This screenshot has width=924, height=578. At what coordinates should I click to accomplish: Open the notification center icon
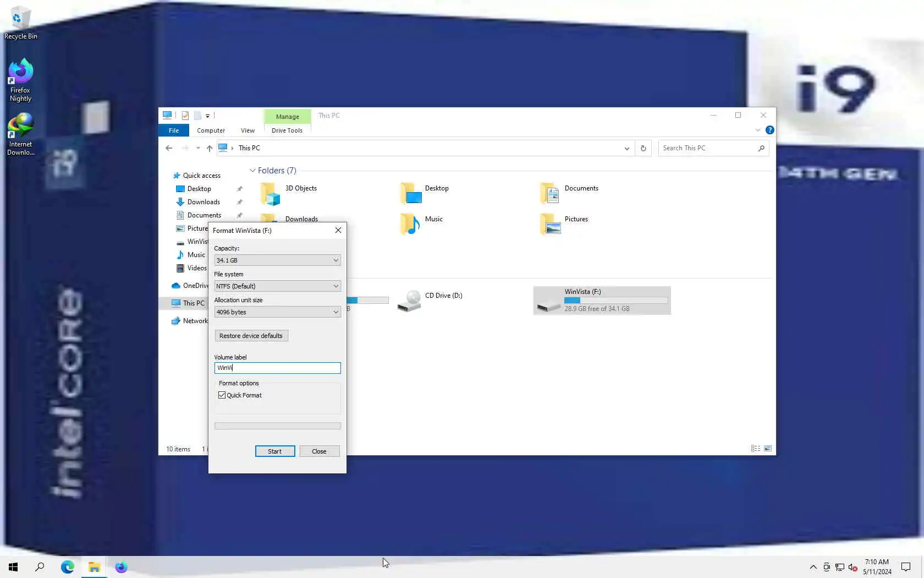(x=906, y=566)
